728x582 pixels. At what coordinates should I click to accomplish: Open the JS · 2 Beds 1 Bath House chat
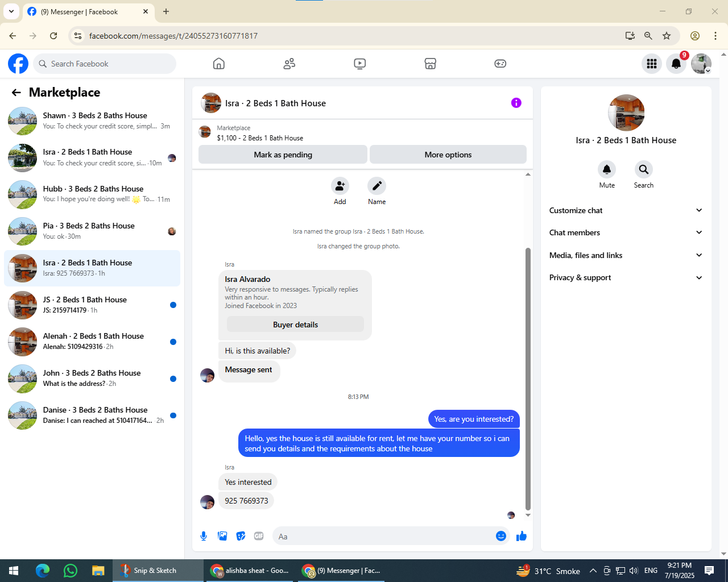[x=92, y=305]
